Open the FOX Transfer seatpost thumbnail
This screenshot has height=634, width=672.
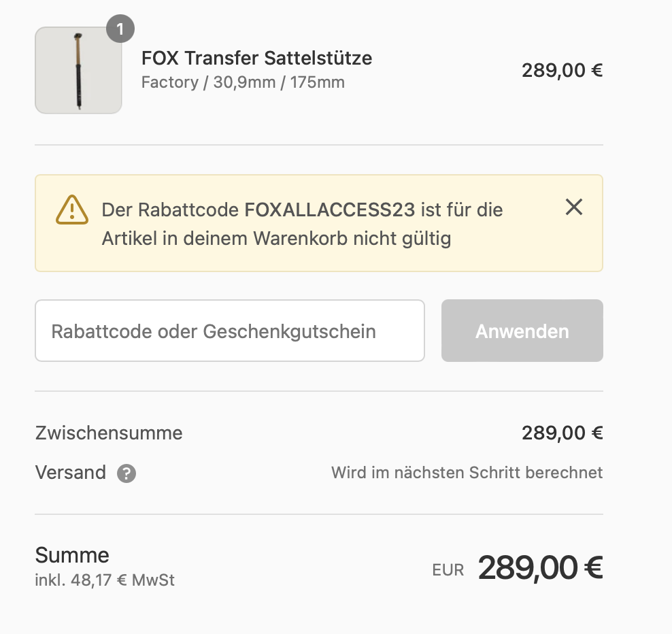[78, 70]
